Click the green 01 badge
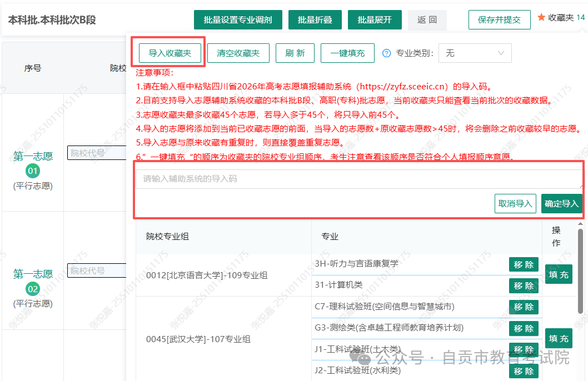This screenshot has width=588, height=381. (33, 171)
